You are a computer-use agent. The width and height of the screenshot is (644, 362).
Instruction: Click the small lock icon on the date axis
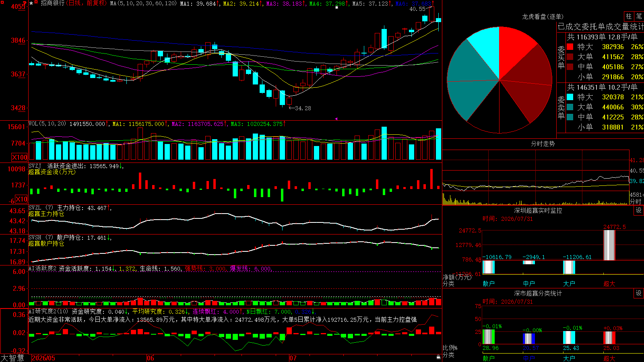438,357
